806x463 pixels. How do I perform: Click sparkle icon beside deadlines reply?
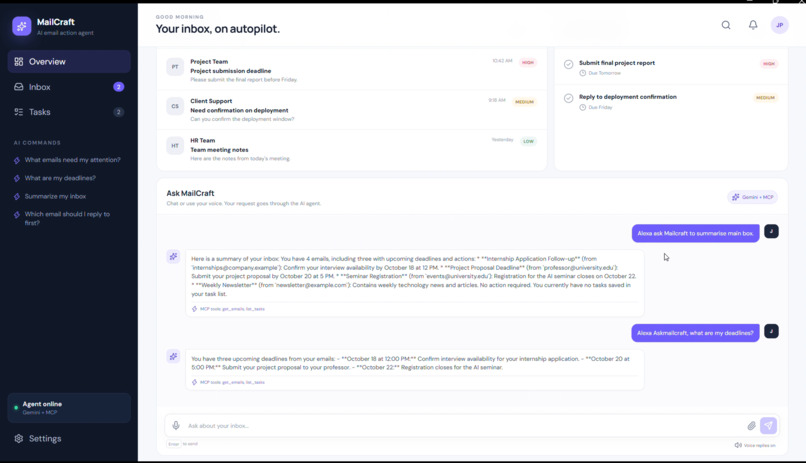click(x=173, y=356)
